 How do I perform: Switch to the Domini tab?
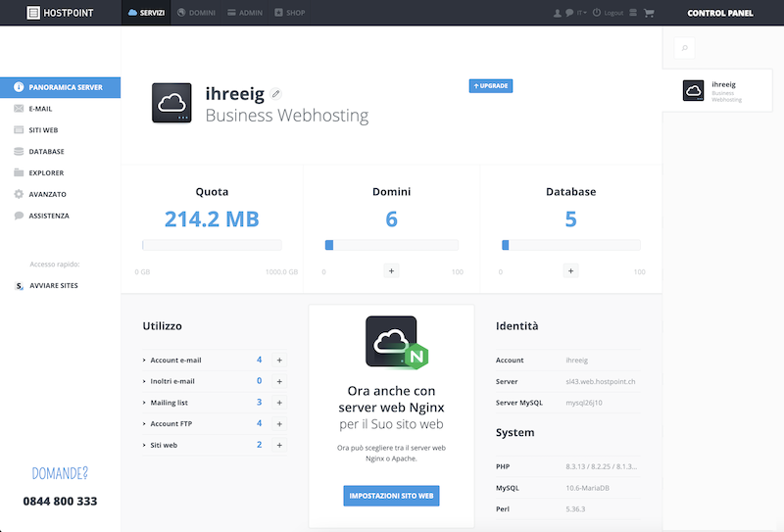[197, 13]
